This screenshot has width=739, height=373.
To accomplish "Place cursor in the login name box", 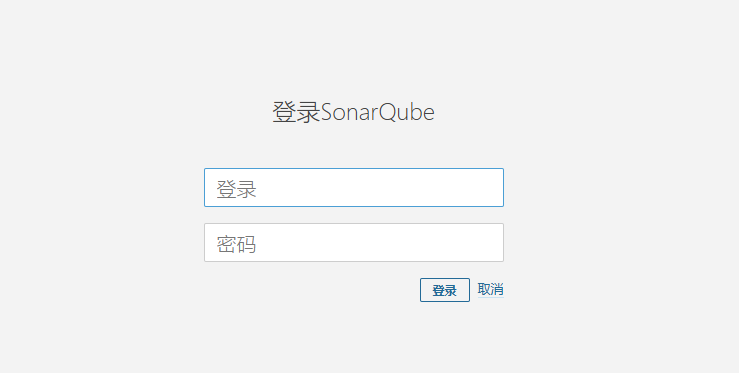I will pos(353,187).
